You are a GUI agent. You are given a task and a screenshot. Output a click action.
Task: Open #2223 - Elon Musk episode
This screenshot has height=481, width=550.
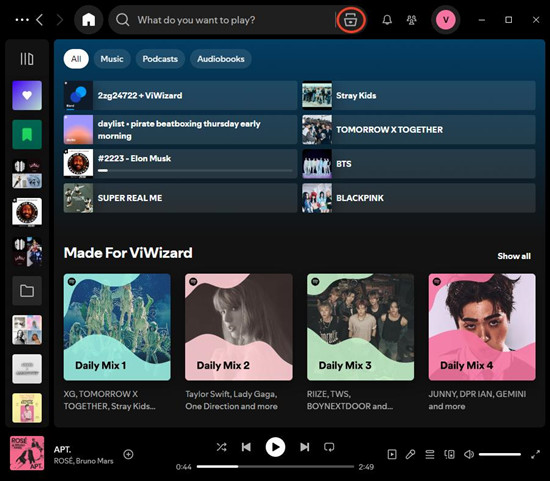[x=180, y=163]
